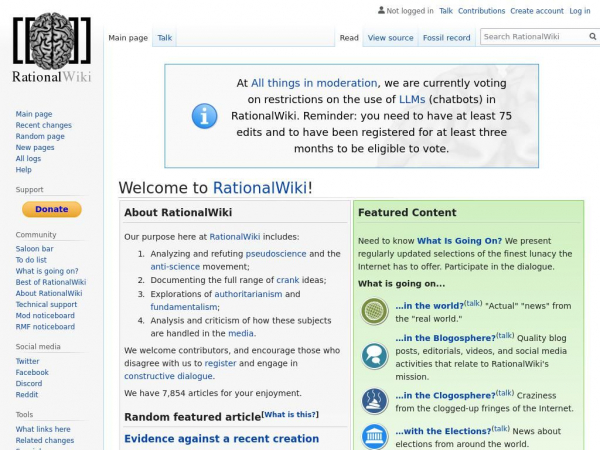Click RationalWiki link in Welcome heading

tap(260, 188)
